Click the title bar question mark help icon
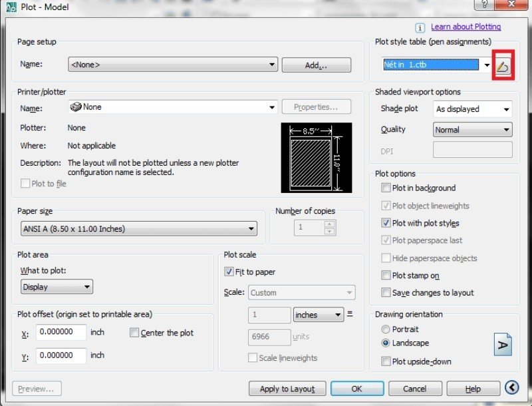Viewport: 532px width, 406px height. pos(484,6)
